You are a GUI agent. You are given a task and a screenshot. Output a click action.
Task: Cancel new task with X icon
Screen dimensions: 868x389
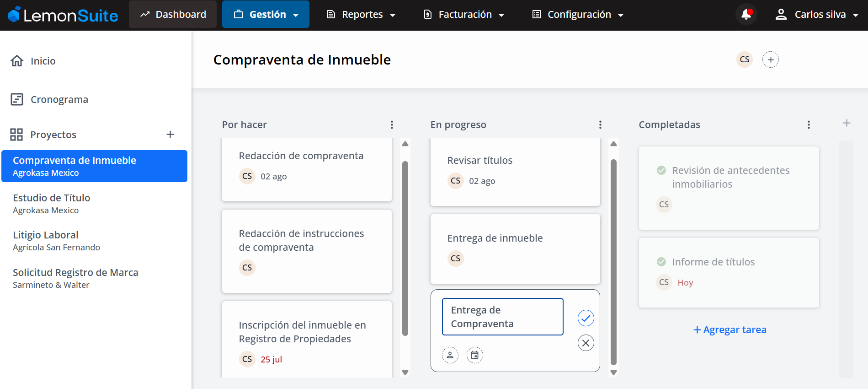tap(586, 343)
